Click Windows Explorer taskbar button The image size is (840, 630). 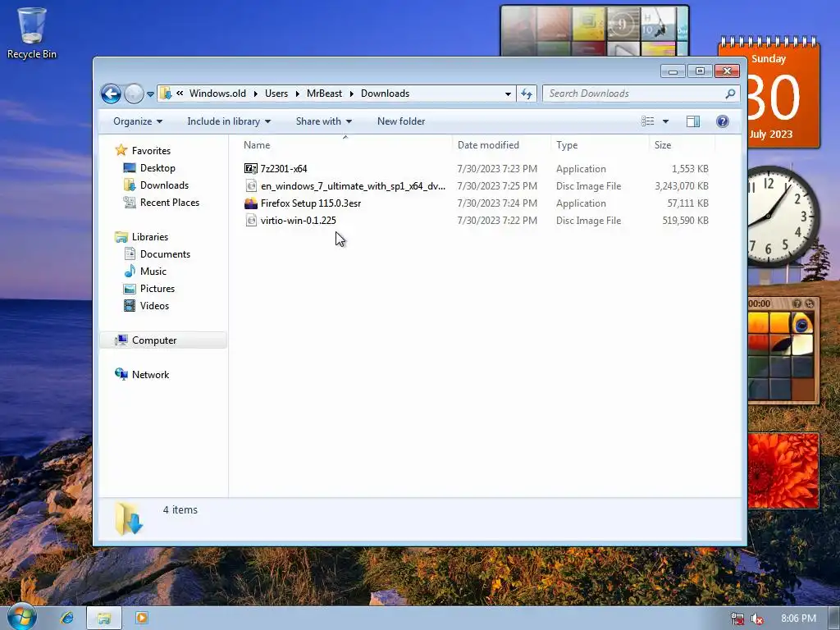(104, 619)
